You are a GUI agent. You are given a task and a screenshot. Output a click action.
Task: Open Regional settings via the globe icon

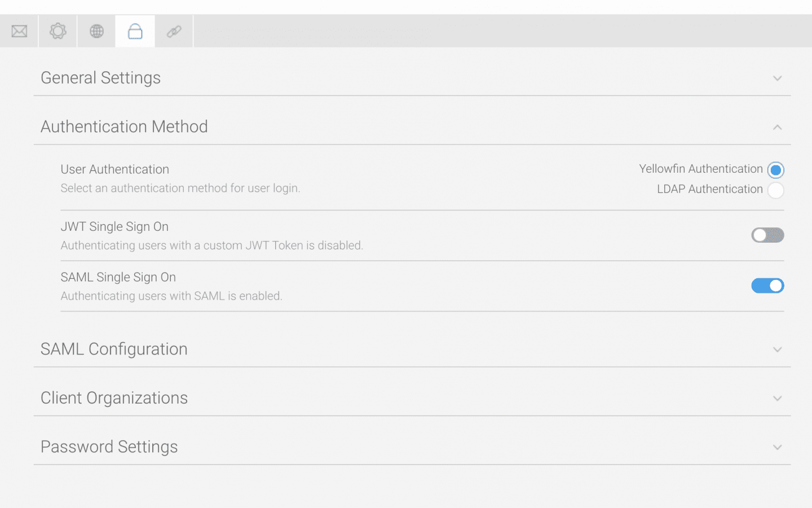click(x=96, y=31)
